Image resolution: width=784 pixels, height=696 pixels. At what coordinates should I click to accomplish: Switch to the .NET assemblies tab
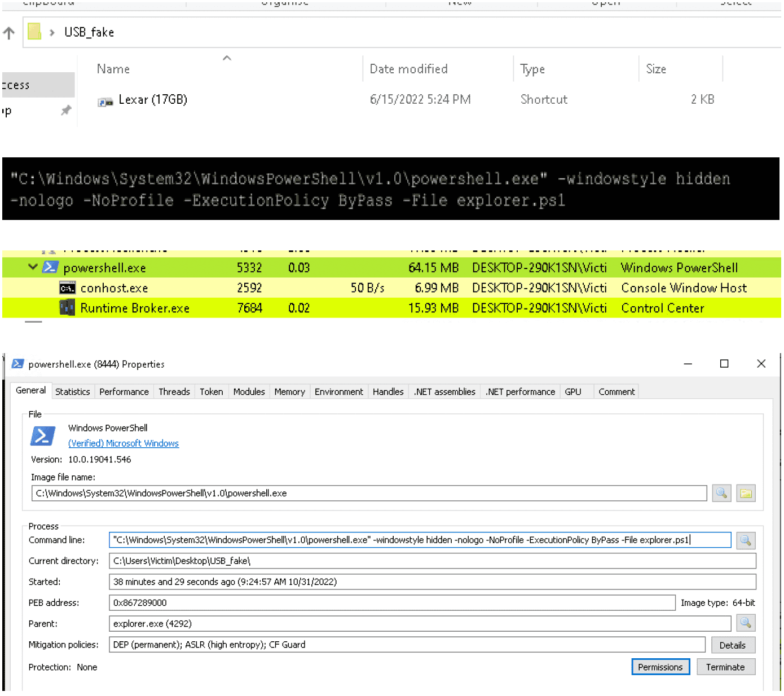point(444,391)
